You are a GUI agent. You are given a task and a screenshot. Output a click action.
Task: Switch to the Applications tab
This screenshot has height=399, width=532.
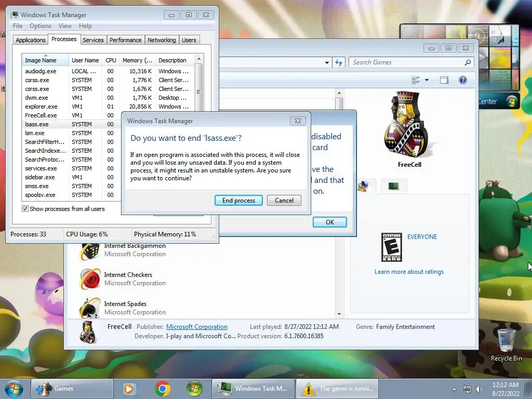31,40
